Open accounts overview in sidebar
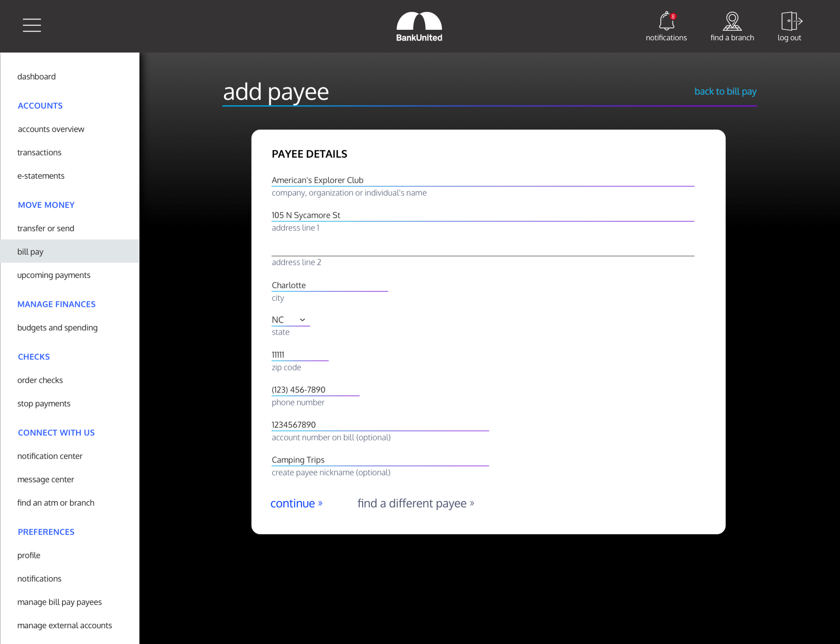This screenshot has height=644, width=840. (51, 129)
